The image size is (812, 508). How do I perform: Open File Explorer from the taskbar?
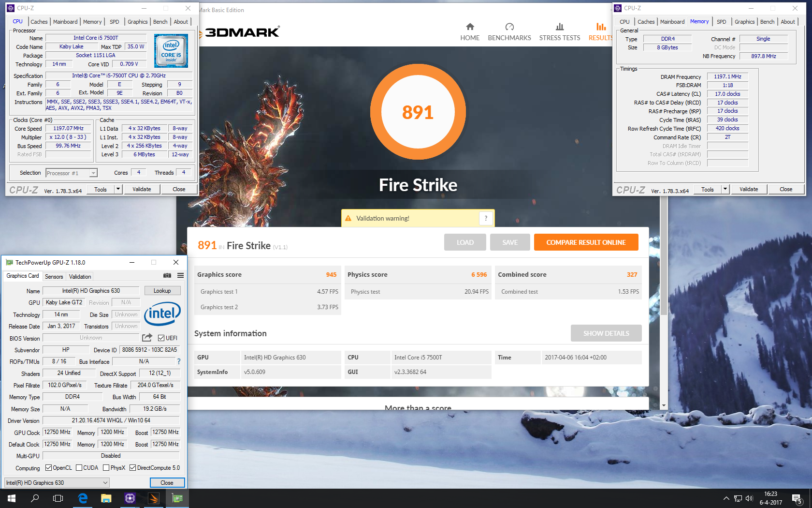[106, 498]
